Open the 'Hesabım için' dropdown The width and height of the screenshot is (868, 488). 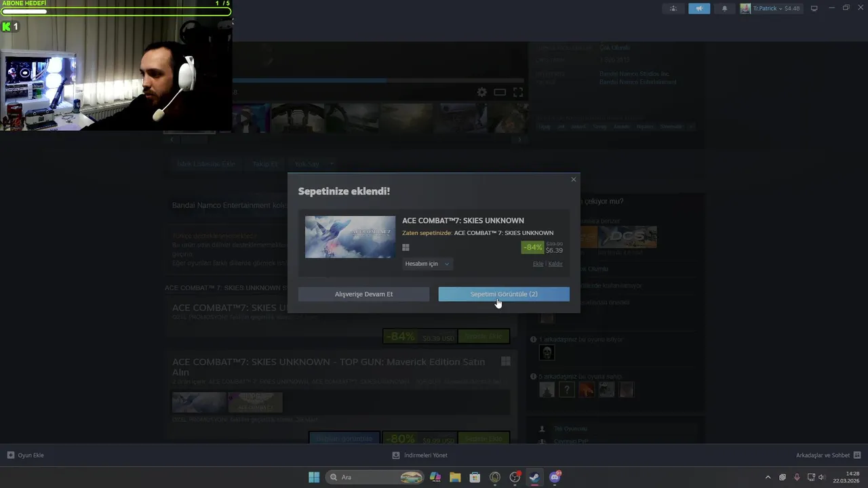pos(427,264)
